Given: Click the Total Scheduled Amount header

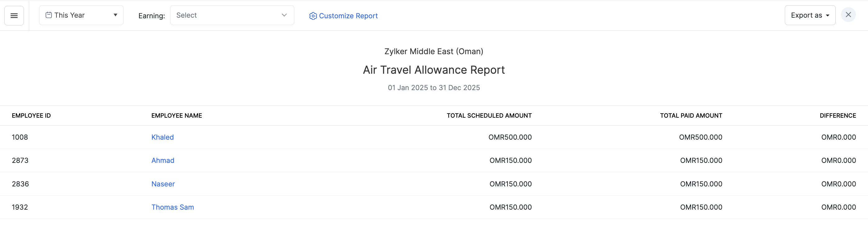Looking at the screenshot, I should point(489,116).
